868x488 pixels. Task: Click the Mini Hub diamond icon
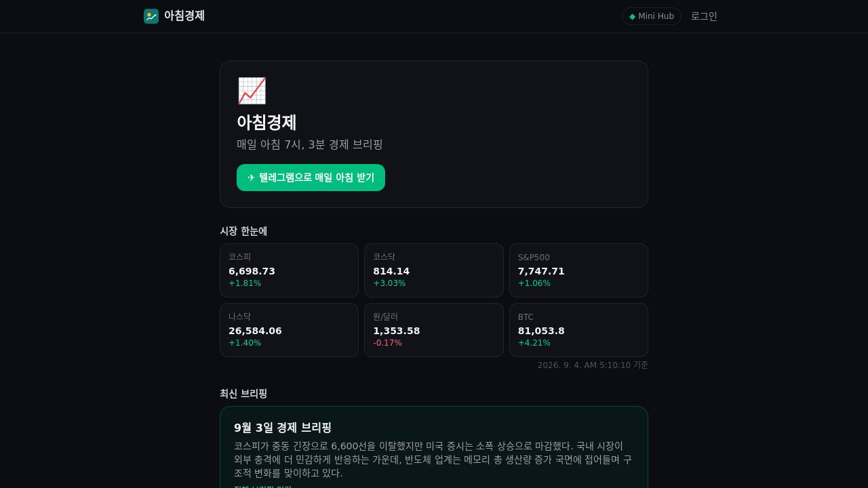633,16
